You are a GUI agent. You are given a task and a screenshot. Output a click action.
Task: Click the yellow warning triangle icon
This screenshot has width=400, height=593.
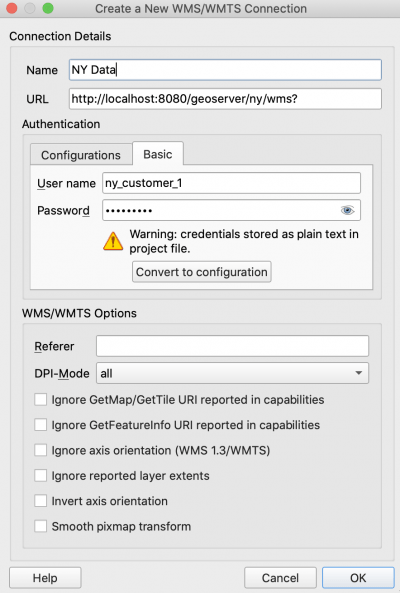coord(113,241)
